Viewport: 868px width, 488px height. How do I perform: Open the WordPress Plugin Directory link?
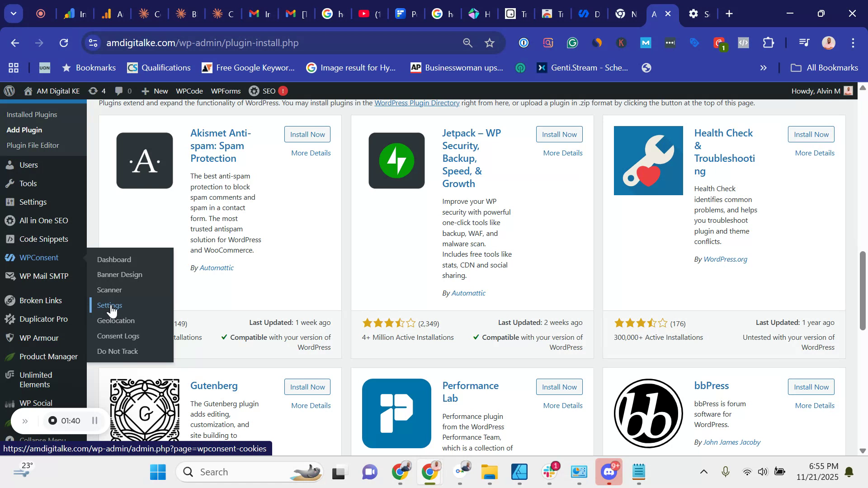[417, 103]
